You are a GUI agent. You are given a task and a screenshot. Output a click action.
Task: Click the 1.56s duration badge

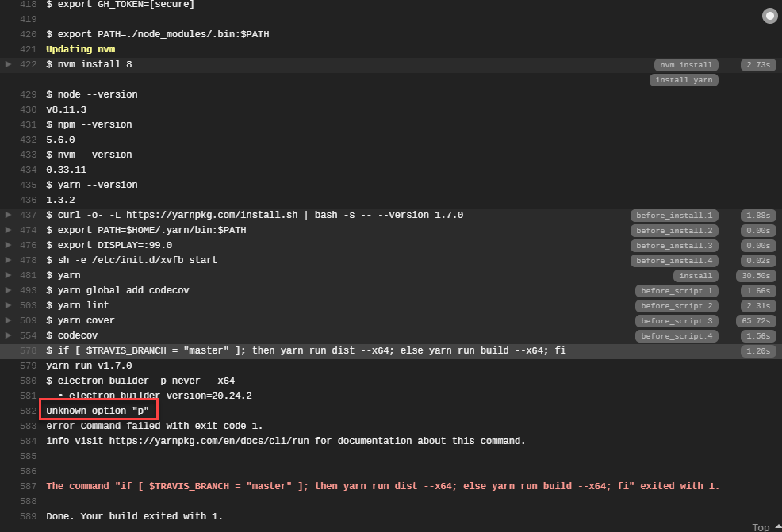tap(758, 336)
